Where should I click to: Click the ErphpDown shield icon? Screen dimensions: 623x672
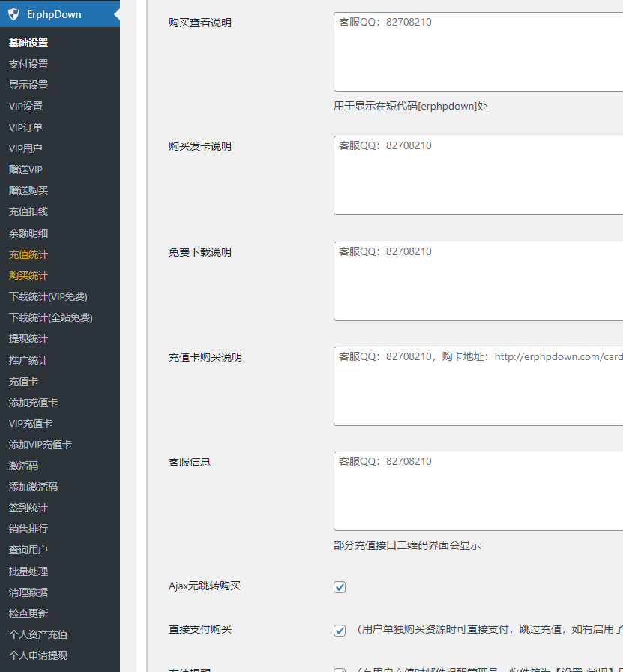pyautogui.click(x=12, y=13)
